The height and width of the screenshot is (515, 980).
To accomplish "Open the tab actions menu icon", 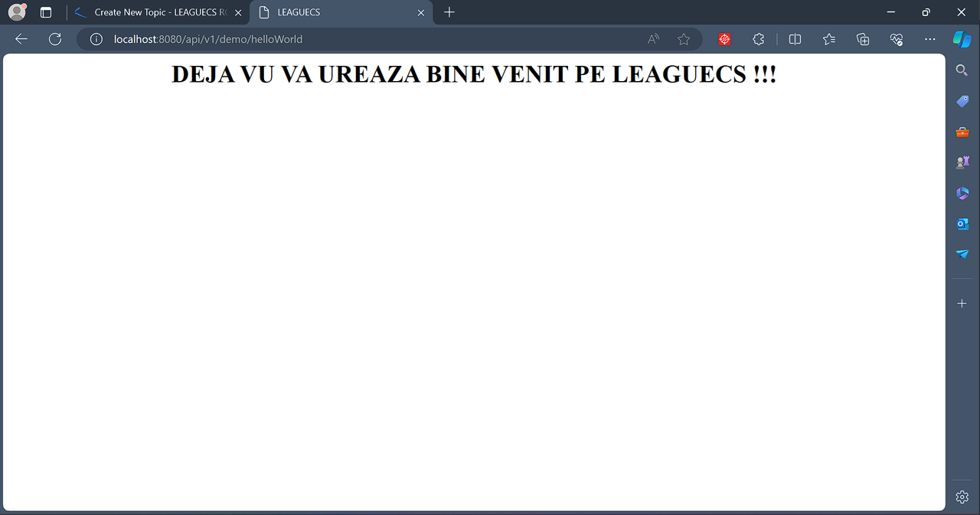I will (x=46, y=12).
